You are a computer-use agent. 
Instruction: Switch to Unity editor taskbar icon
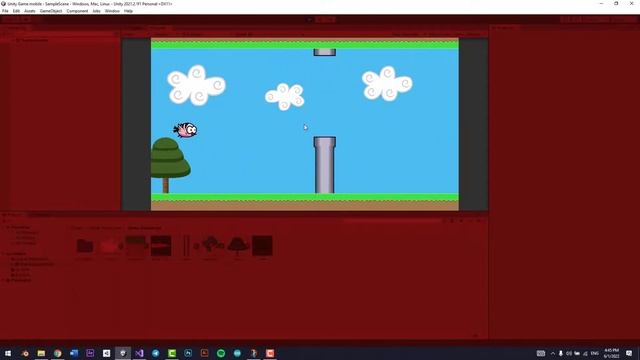[x=123, y=353]
